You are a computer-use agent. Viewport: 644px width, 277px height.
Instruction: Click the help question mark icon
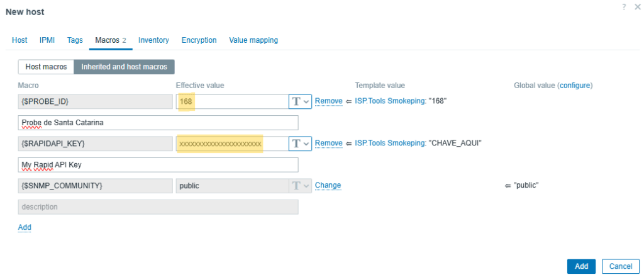point(624,6)
